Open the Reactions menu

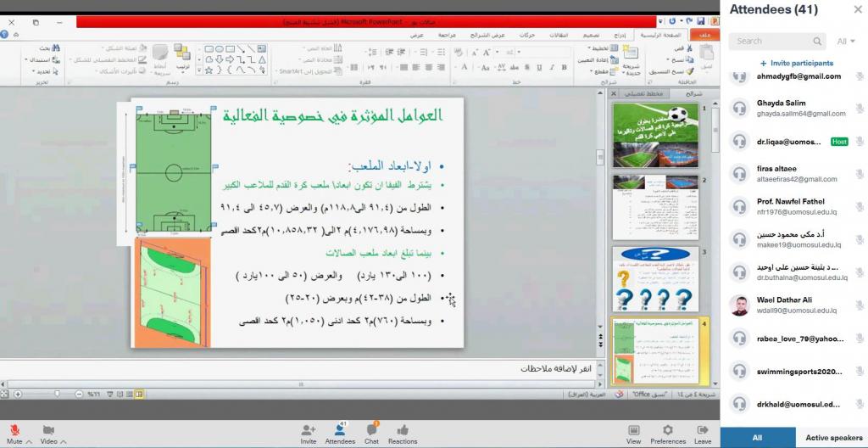403,430
